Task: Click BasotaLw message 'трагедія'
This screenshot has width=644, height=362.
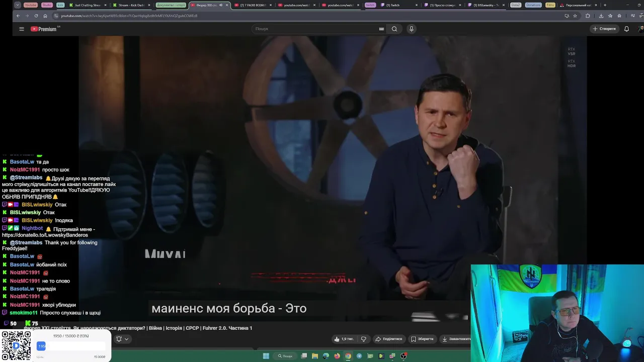Action: point(46,289)
